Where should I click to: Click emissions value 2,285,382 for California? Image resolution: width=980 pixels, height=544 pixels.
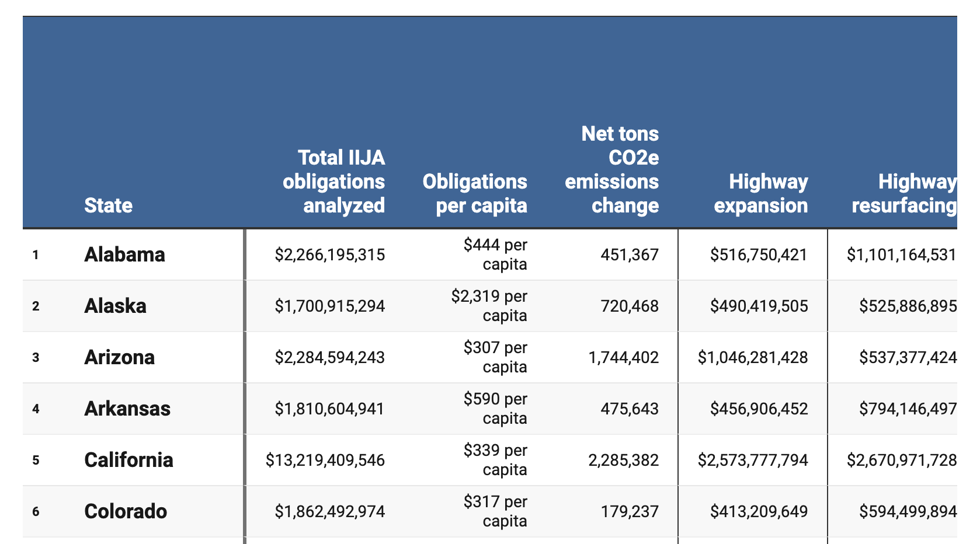point(624,460)
